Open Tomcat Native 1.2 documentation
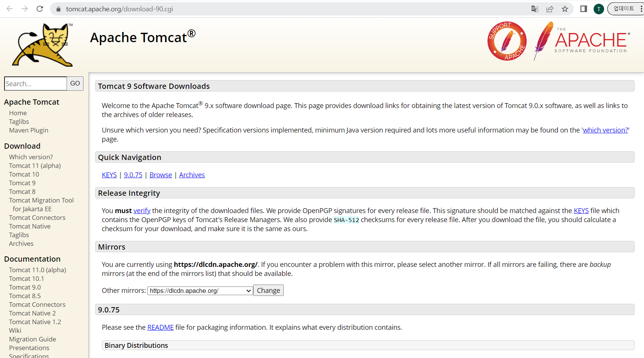The image size is (644, 358). click(x=35, y=322)
